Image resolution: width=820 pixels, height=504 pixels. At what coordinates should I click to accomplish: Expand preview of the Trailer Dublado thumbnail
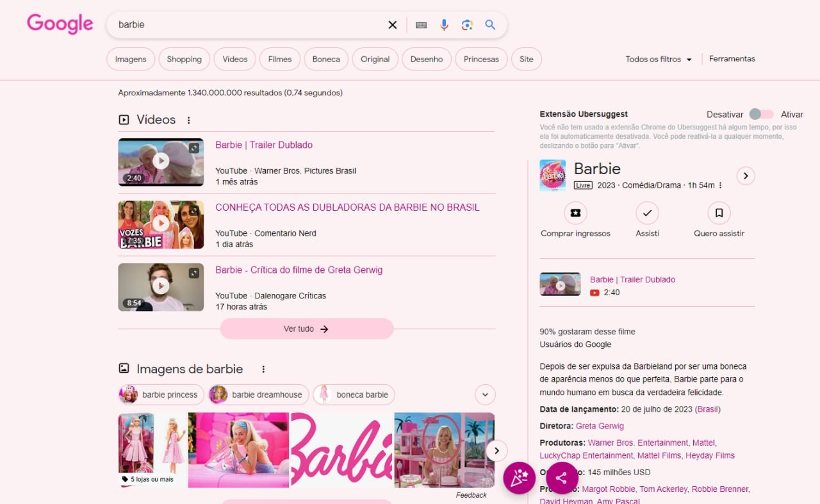(194, 148)
